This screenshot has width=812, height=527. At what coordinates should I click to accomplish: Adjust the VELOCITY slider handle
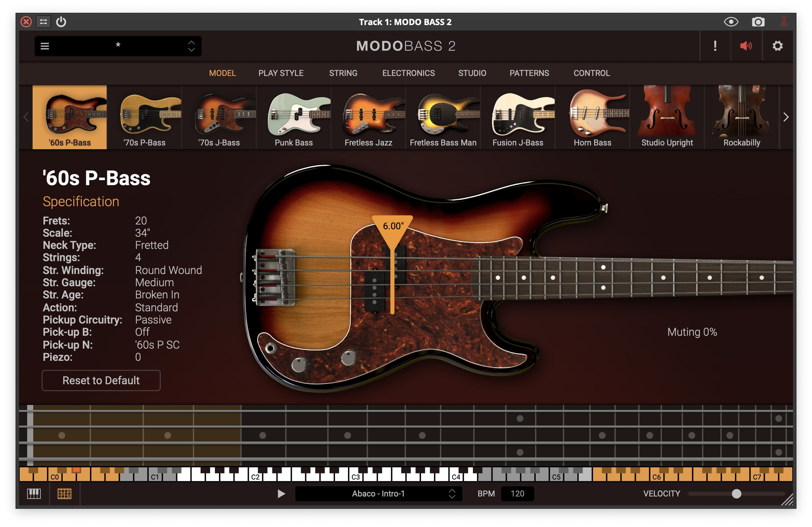736,493
